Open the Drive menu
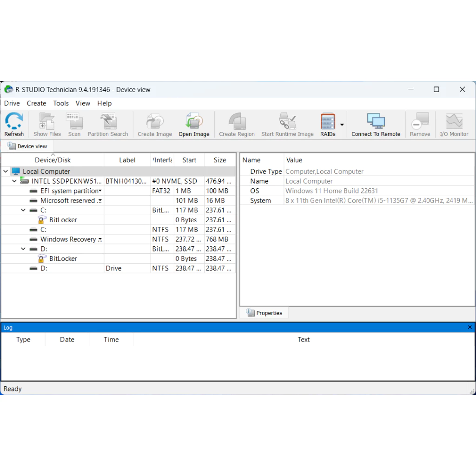 tap(12, 103)
